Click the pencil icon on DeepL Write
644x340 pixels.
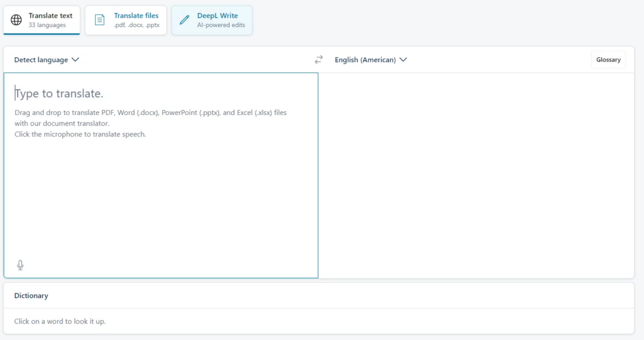tap(184, 20)
